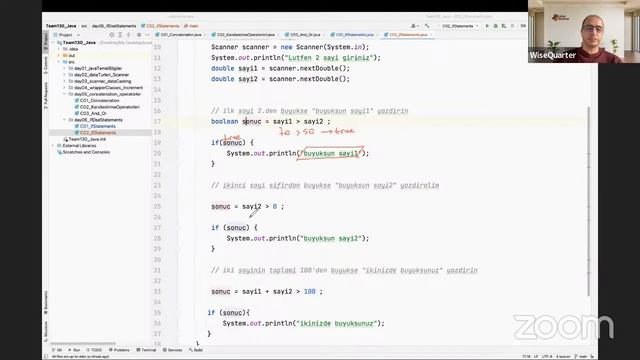This screenshot has height=360, width=640.
Task: Run C02_IfStatements with the green play icon
Action: point(487,26)
